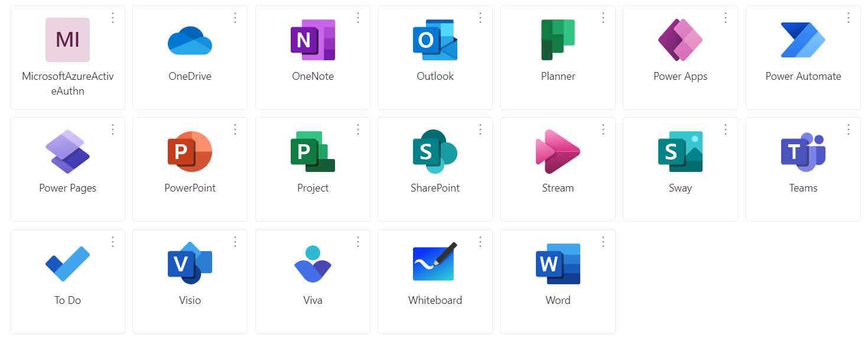
Task: Click the "Project" label text
Action: pyautogui.click(x=313, y=188)
